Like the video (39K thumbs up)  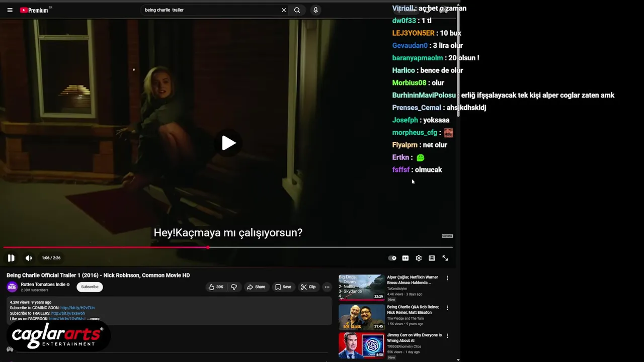[x=216, y=287]
